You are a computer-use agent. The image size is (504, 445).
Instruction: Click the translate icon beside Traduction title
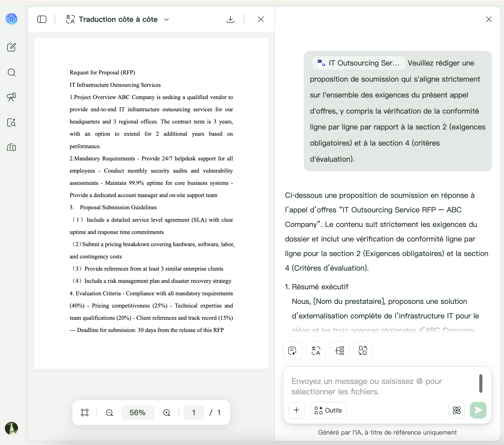pyautogui.click(x=70, y=19)
